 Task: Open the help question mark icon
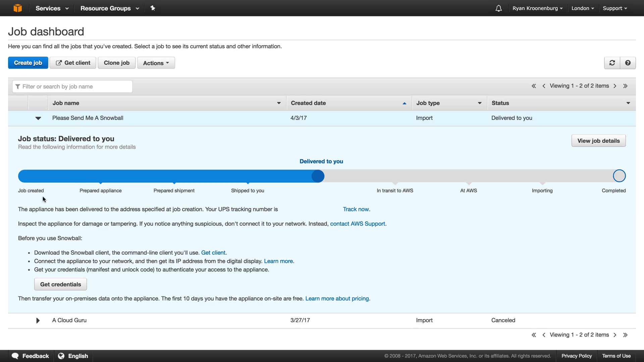click(628, 63)
